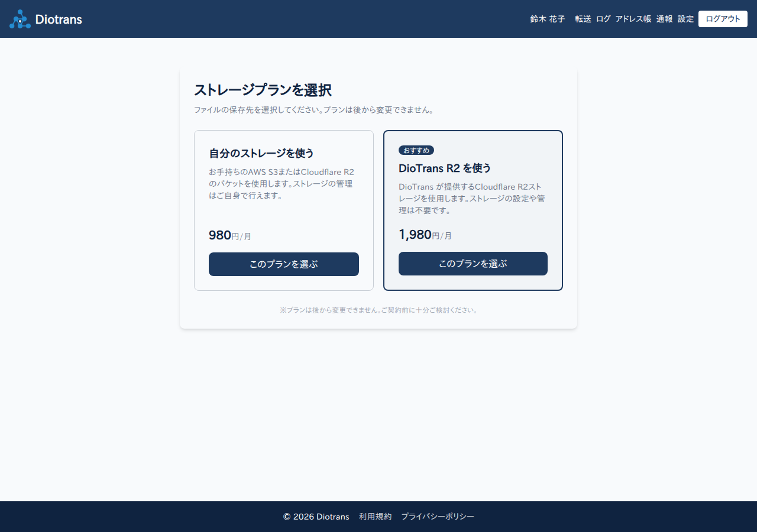Click the Diotrans logo icon
This screenshot has height=532, width=757.
[x=20, y=19]
